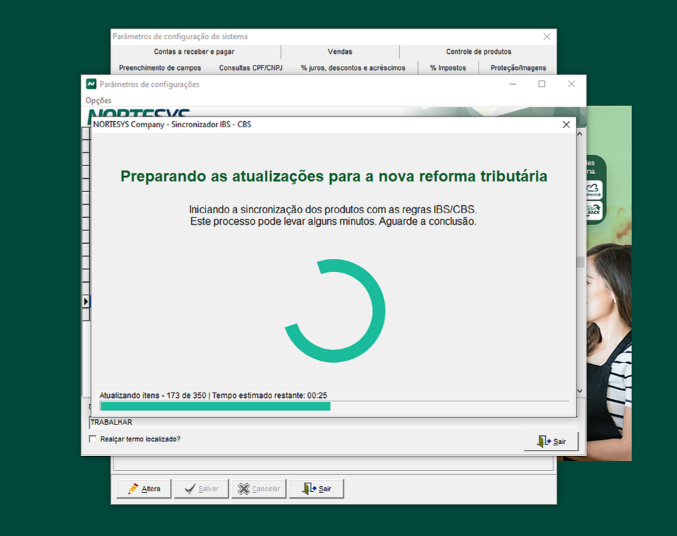
Task: Select the Controle de produtos tab
Action: [478, 52]
